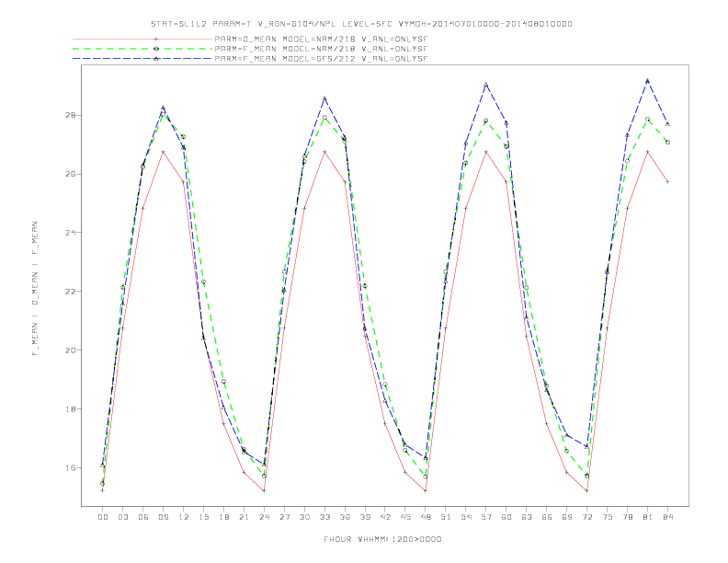Click x-axis tick label 00
The height and width of the screenshot is (563, 728).
103,517
